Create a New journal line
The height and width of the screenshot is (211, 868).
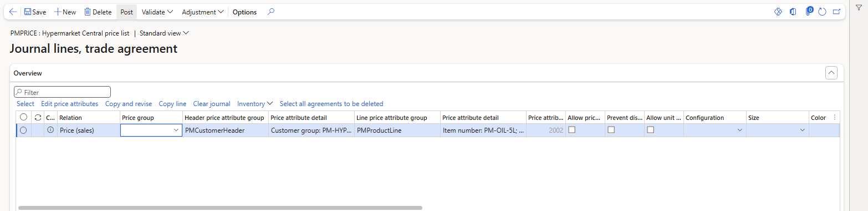pos(65,12)
